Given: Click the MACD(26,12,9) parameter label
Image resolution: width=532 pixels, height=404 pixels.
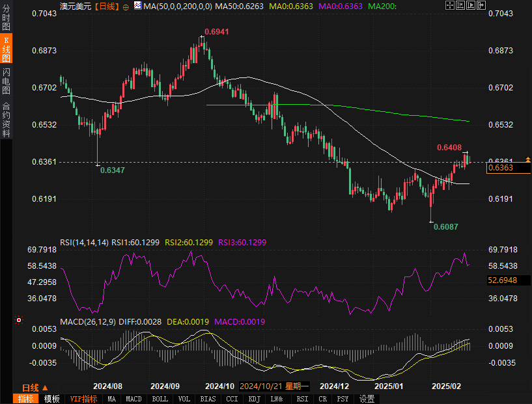Looking at the screenshot, I should [x=88, y=321].
